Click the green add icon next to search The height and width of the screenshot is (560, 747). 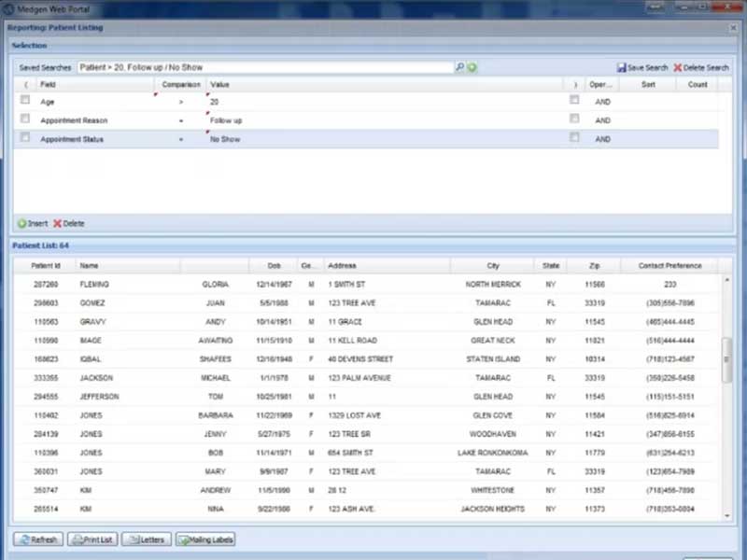click(472, 67)
